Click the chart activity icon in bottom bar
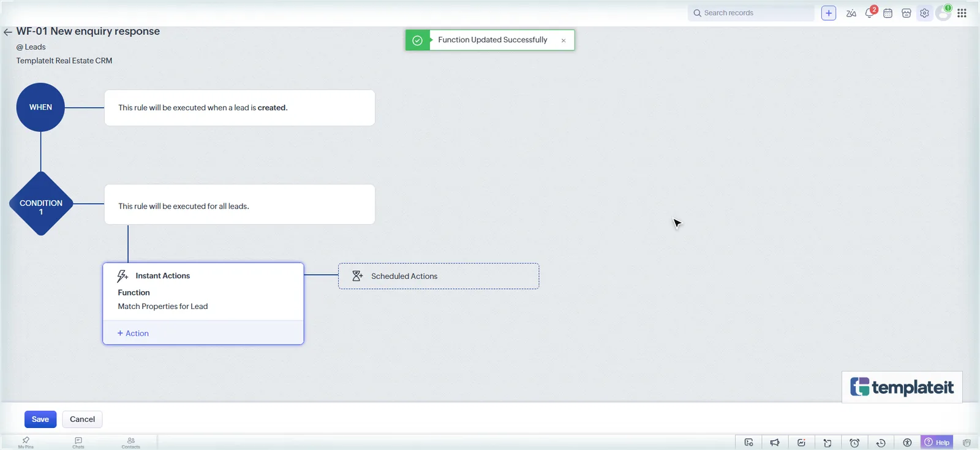The image size is (980, 450). 801,443
